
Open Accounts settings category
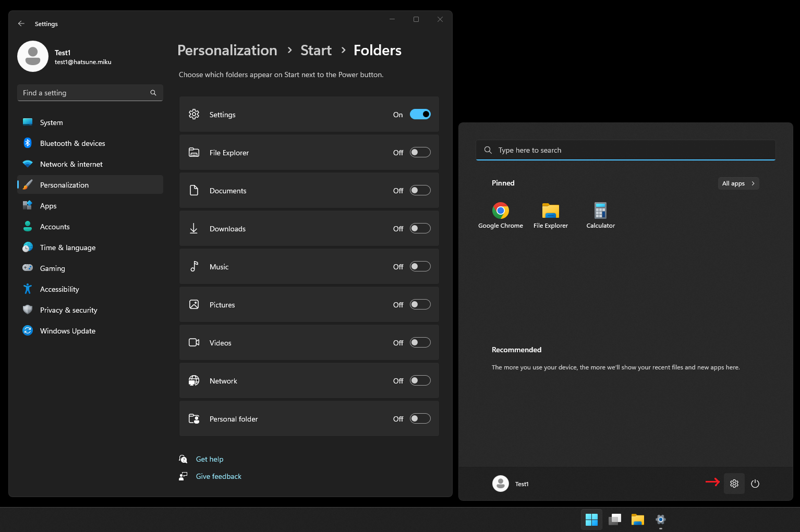point(90,227)
